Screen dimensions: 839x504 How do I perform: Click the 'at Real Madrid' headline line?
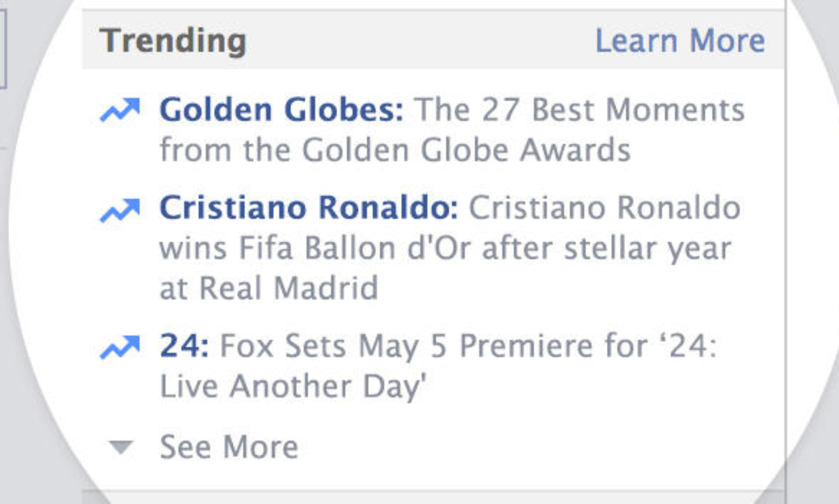click(x=268, y=289)
